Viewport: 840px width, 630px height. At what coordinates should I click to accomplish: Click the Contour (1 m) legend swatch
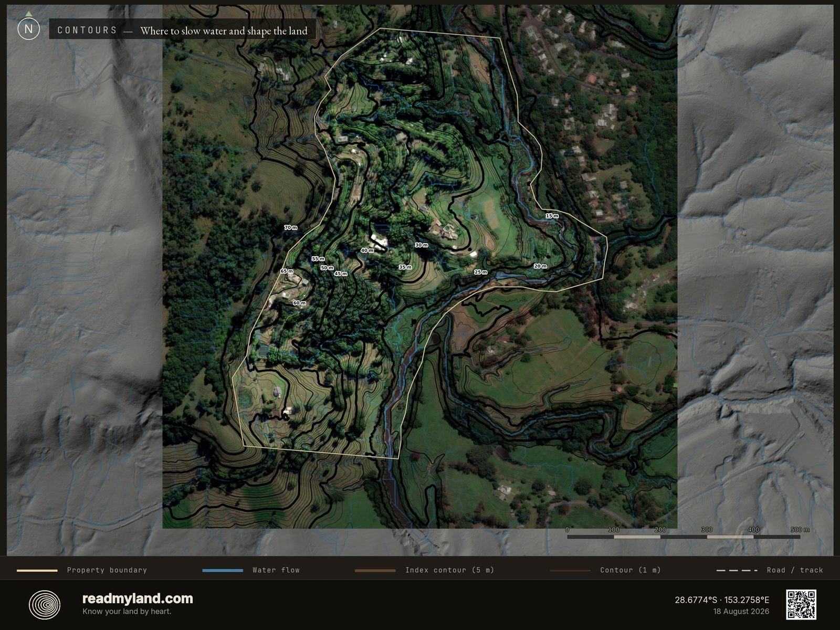(x=570, y=570)
